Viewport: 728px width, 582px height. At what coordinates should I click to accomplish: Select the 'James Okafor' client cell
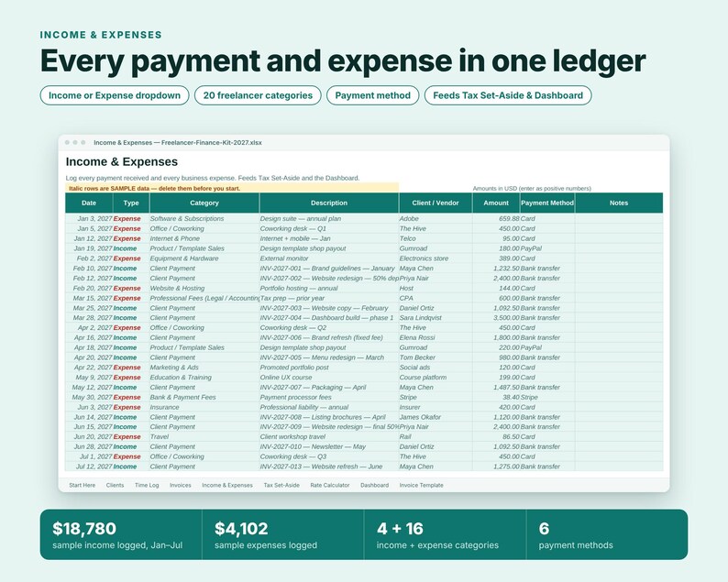(x=436, y=417)
